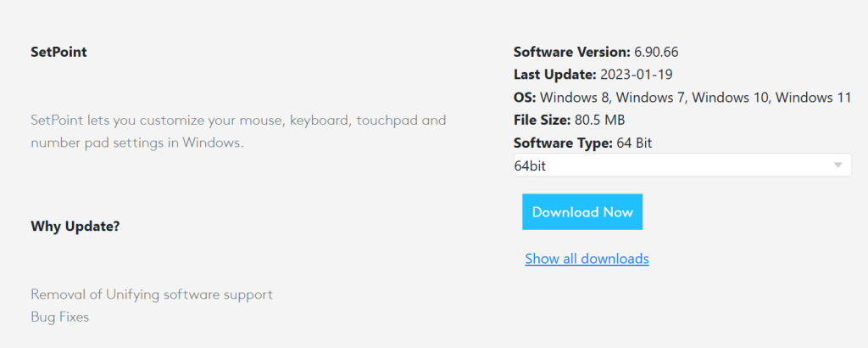
Task: Click the Download Now button
Action: [581, 212]
